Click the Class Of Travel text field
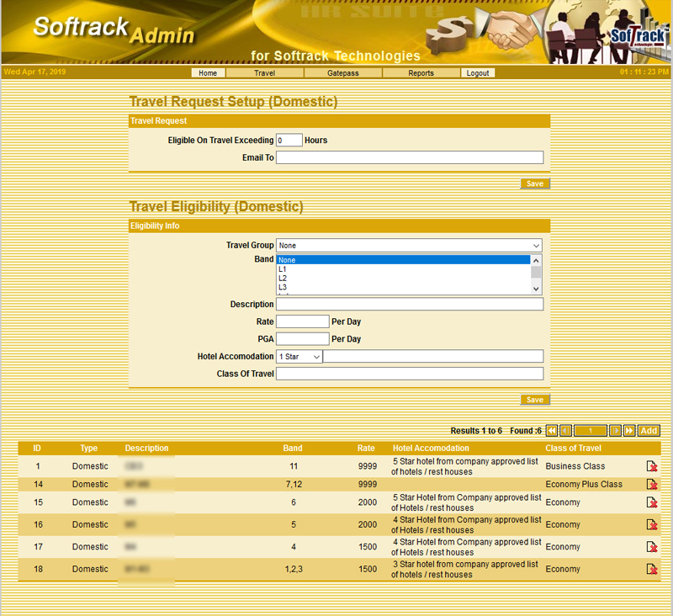This screenshot has height=616, width=673. [409, 374]
